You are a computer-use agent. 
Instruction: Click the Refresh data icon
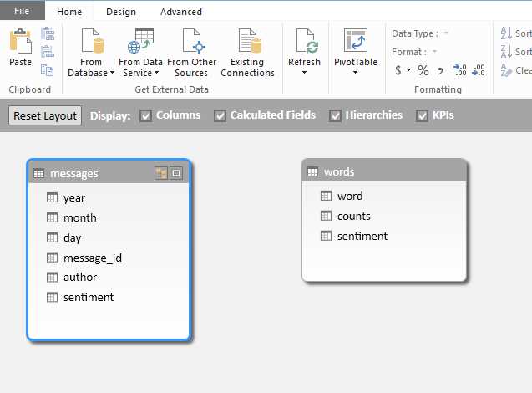coord(307,41)
